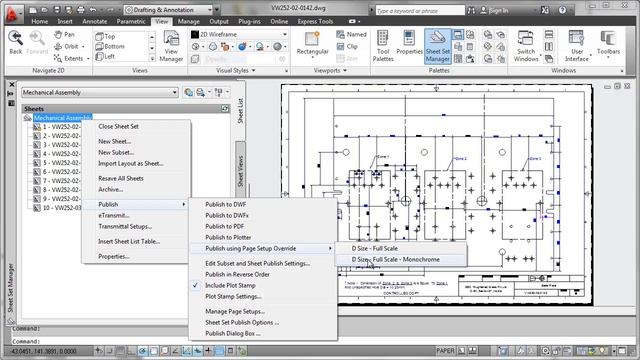
Task: Choose eTransmit... from context menu
Action: pyautogui.click(x=114, y=215)
